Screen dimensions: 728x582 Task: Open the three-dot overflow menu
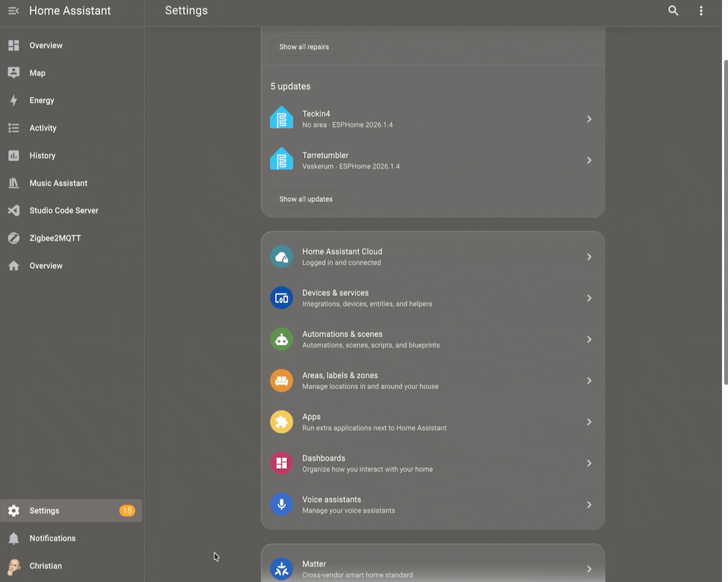[701, 11]
